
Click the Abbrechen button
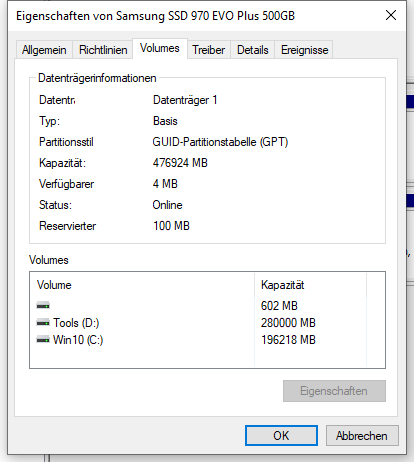pyautogui.click(x=362, y=435)
